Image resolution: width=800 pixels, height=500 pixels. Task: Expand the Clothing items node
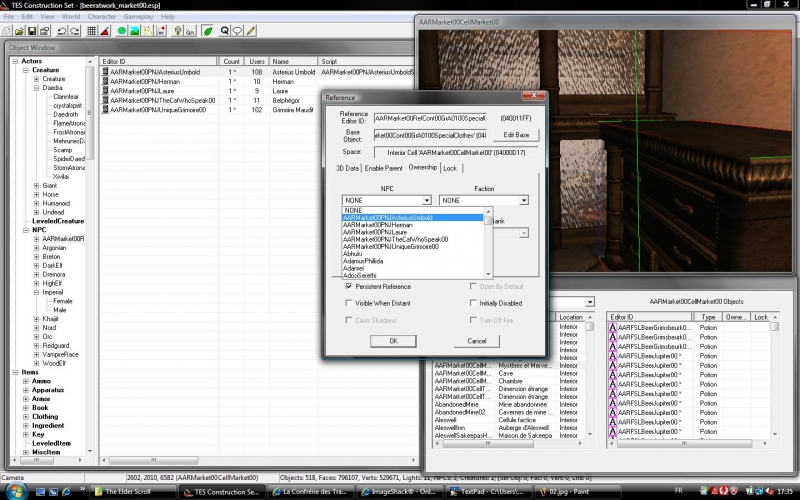coord(26,417)
